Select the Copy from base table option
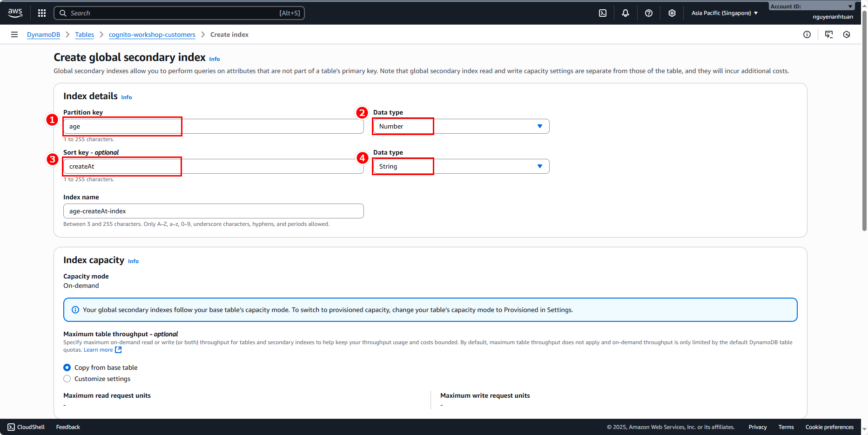868x435 pixels. pyautogui.click(x=67, y=367)
